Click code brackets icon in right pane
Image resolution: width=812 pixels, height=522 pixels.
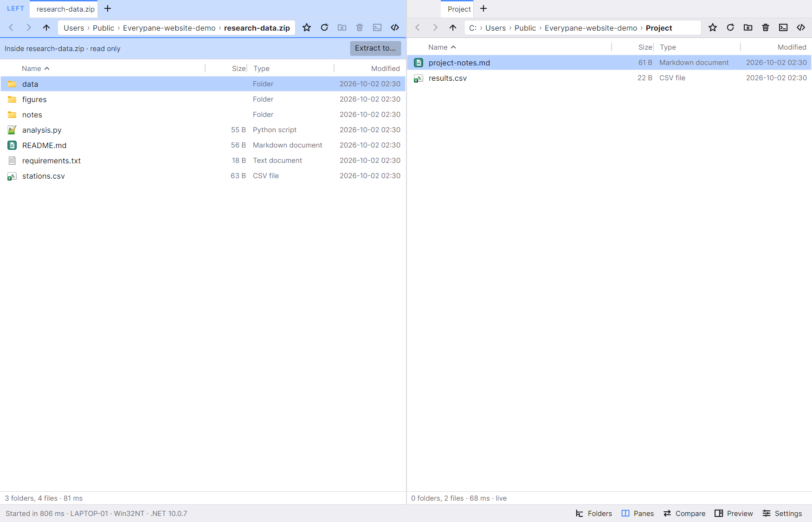(801, 28)
